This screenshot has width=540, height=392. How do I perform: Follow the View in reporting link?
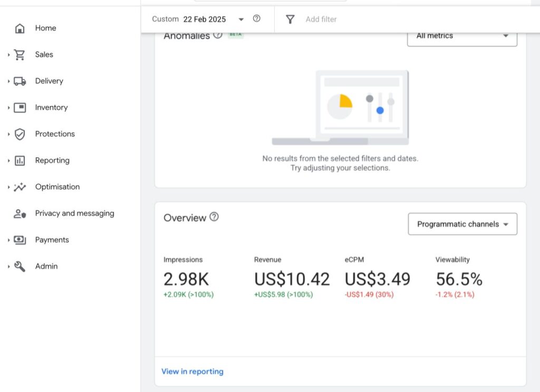(x=192, y=371)
